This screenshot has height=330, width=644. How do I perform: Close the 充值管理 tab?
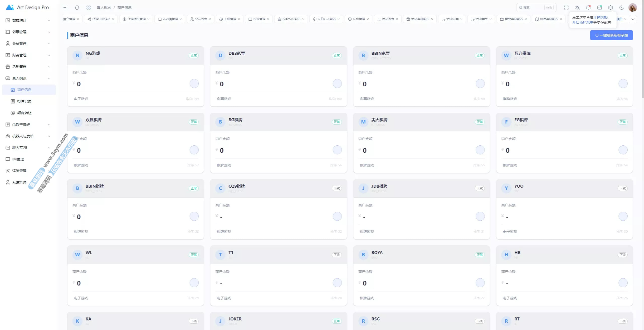point(239,19)
